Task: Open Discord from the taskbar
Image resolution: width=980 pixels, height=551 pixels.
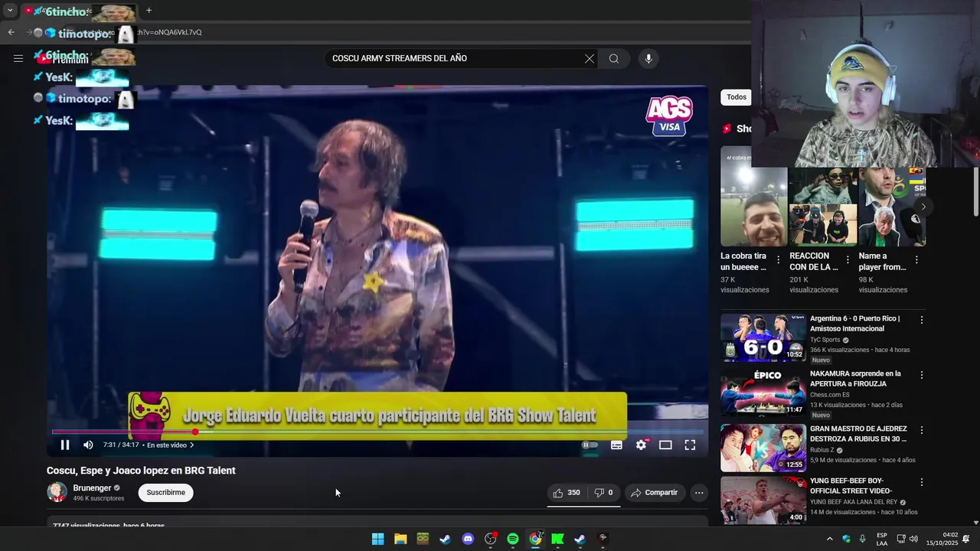Action: click(468, 539)
